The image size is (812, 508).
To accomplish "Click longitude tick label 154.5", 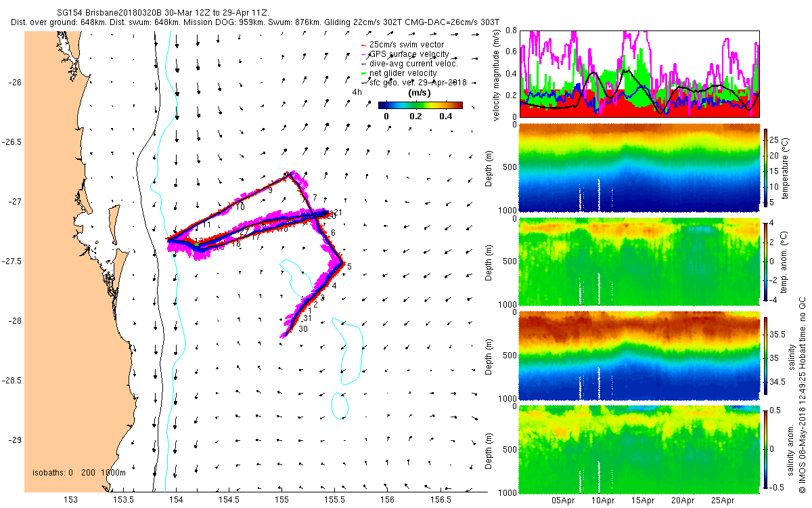I will 229,500.
